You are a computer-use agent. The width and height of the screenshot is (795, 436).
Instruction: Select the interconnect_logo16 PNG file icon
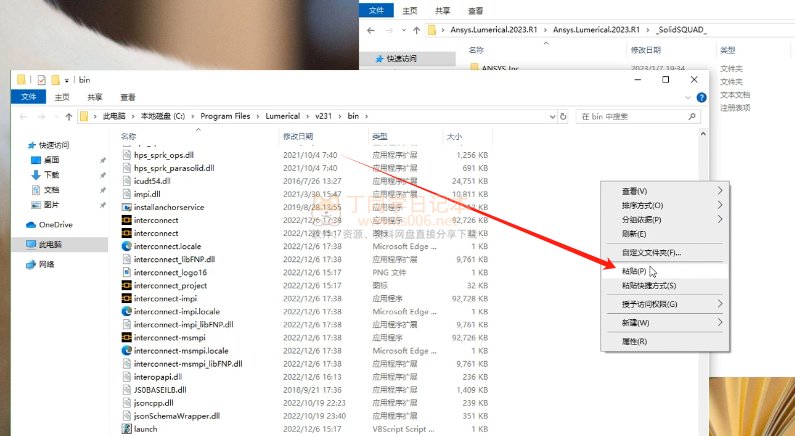126,272
